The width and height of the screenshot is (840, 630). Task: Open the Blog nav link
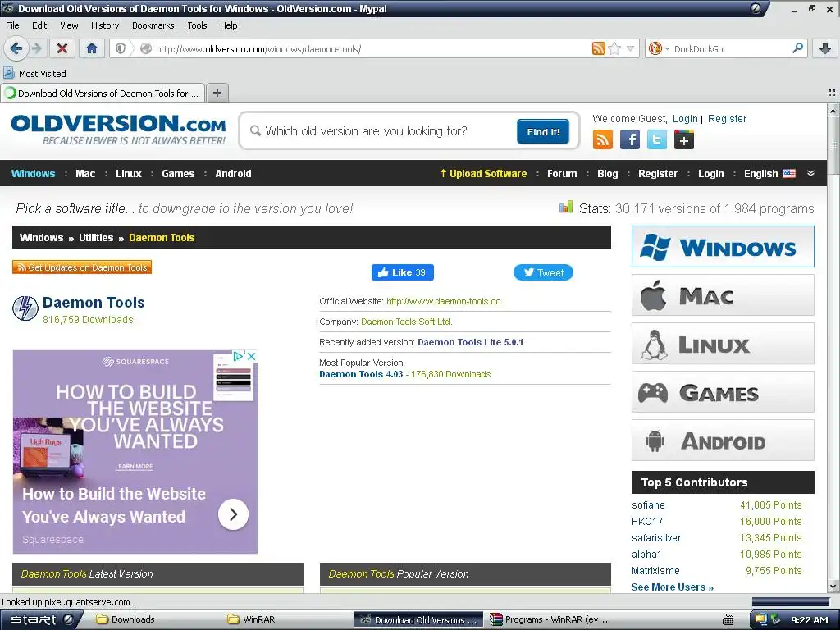pos(608,174)
